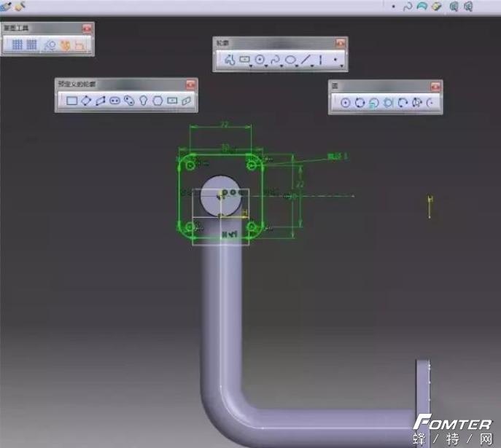The image size is (501, 448).
Task: Click the Spline icon in top toolbar
Action: coord(408,7)
